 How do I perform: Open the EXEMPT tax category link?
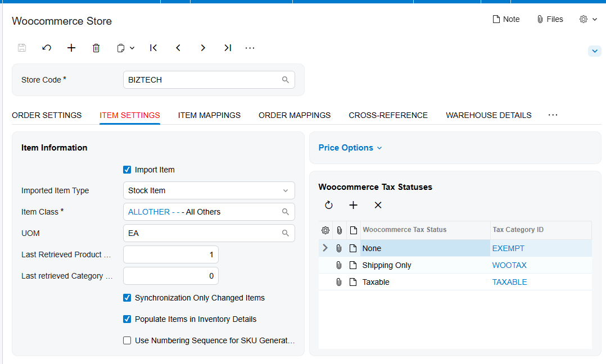point(508,248)
